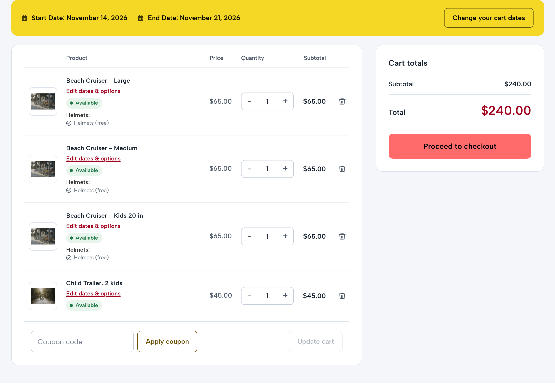Screen dimensions: 555x392
Task: Open Child Trailer, 2 kids thumbnail
Action: coord(43,296)
